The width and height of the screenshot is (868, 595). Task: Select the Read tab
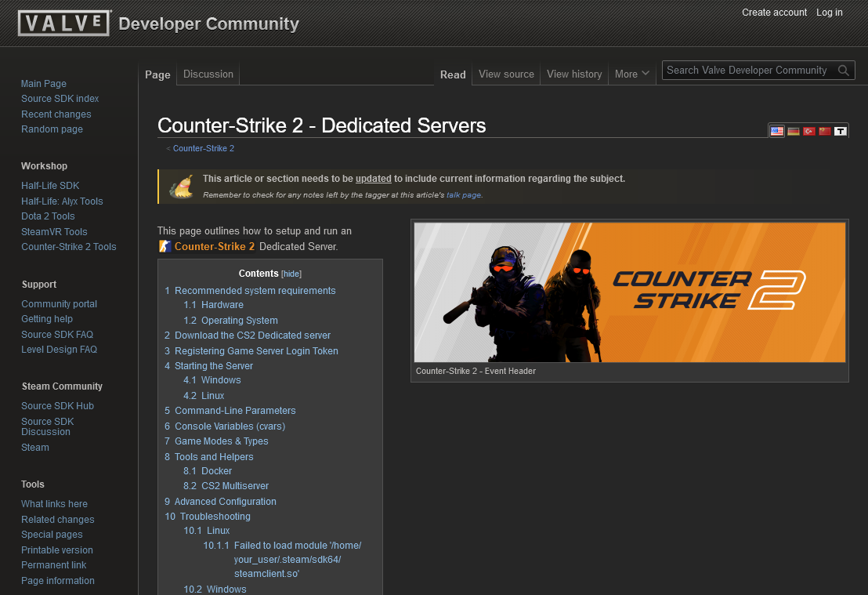(x=453, y=74)
